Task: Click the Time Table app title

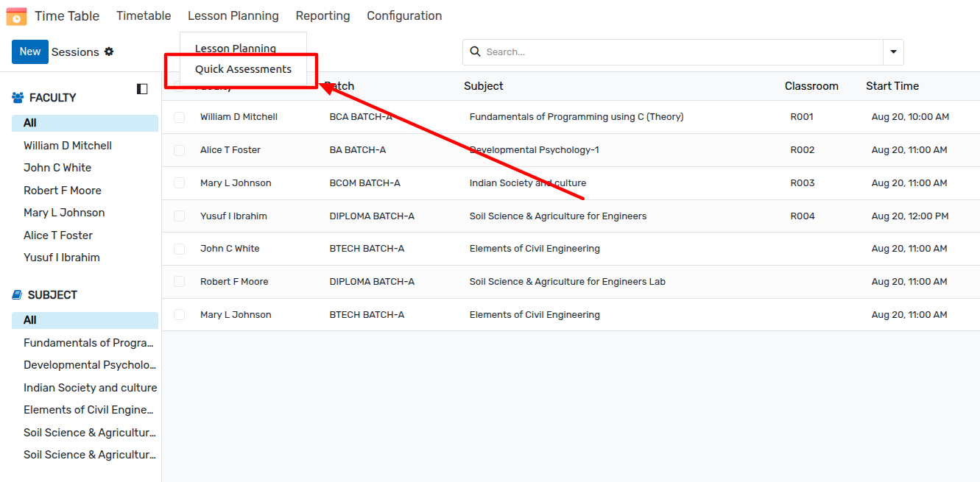Action: [67, 16]
